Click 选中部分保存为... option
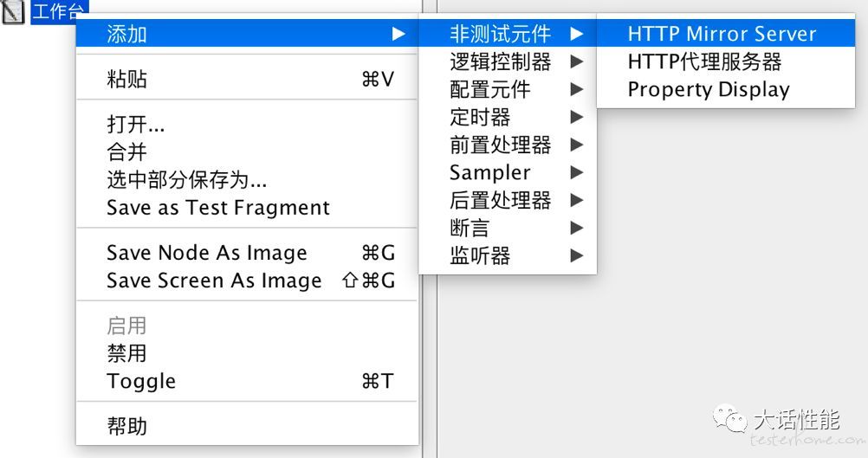Image resolution: width=868 pixels, height=458 pixels. tap(246, 180)
